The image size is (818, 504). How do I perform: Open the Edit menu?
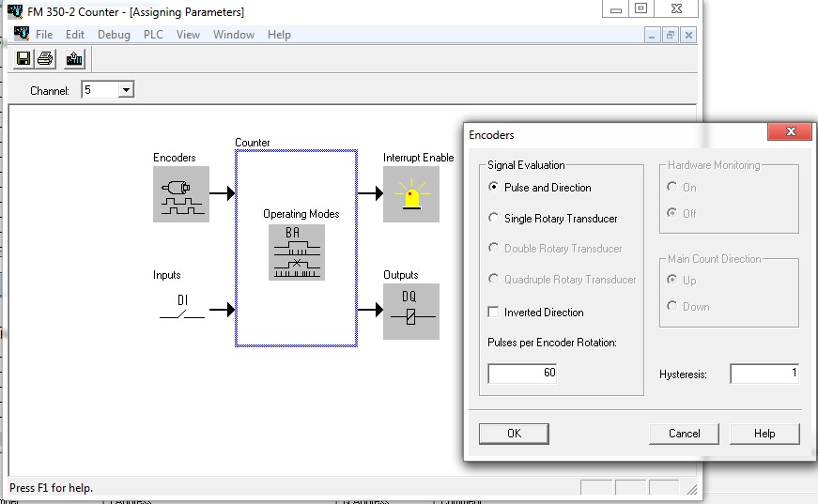pos(74,35)
